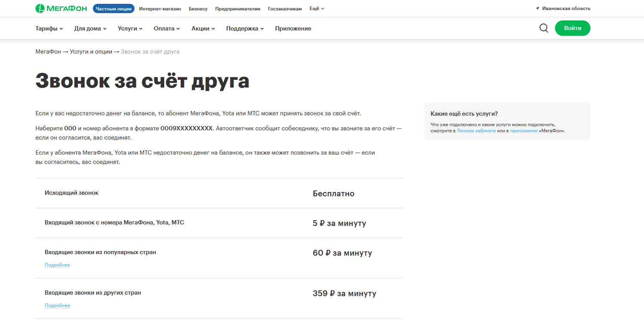
Task: Click the 0009XXXXXXXXX number format text
Action: click(x=186, y=128)
